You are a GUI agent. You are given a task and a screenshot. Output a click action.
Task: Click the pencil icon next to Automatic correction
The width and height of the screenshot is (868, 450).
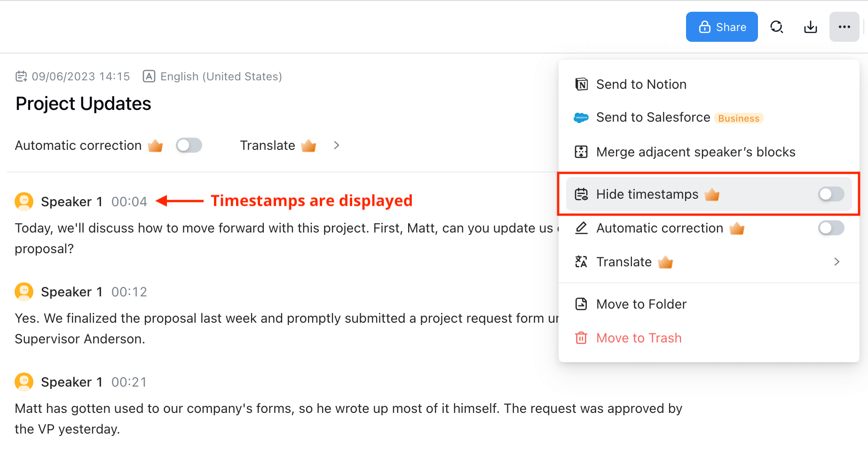[582, 228]
